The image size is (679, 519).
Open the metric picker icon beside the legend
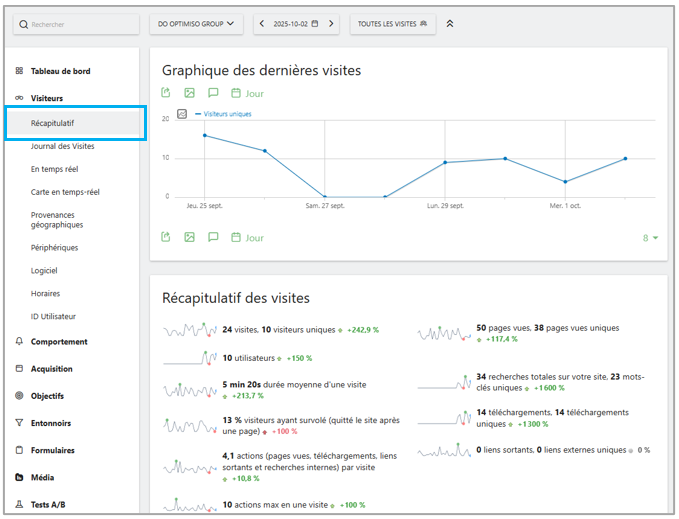(x=182, y=114)
